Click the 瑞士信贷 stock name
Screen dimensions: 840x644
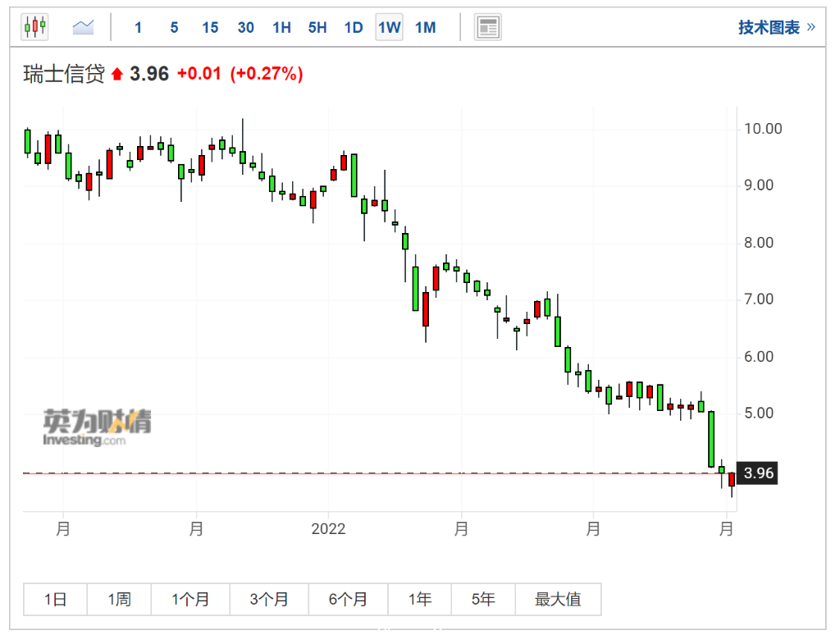pyautogui.click(x=64, y=74)
